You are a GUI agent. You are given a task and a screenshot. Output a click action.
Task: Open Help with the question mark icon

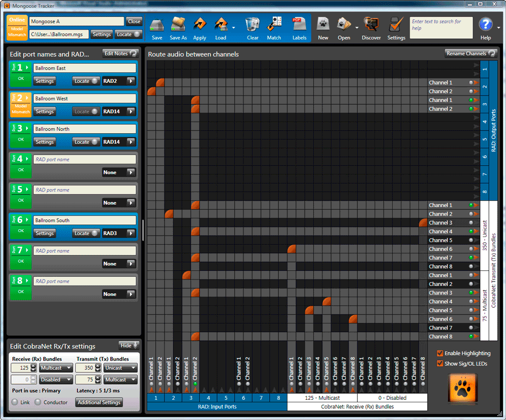pos(485,24)
